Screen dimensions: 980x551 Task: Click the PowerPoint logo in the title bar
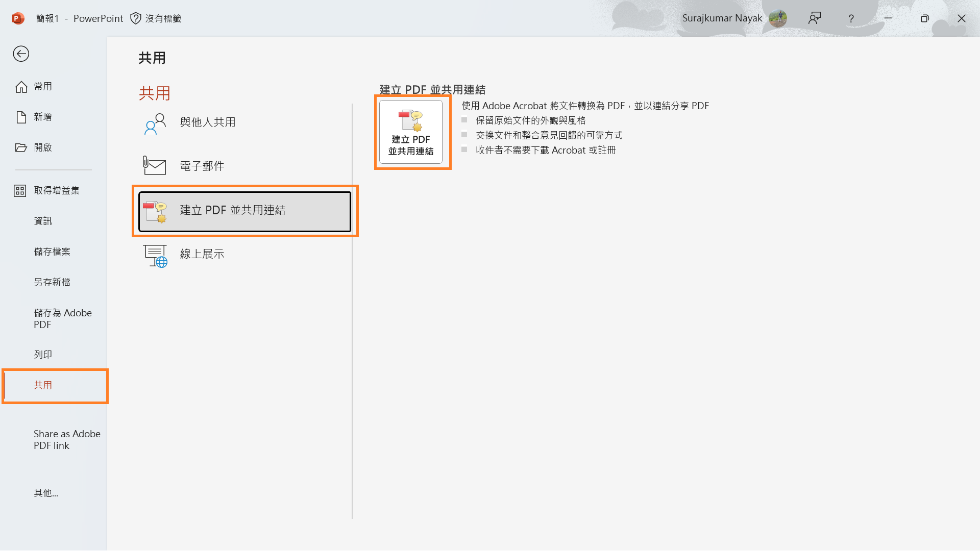coord(18,18)
